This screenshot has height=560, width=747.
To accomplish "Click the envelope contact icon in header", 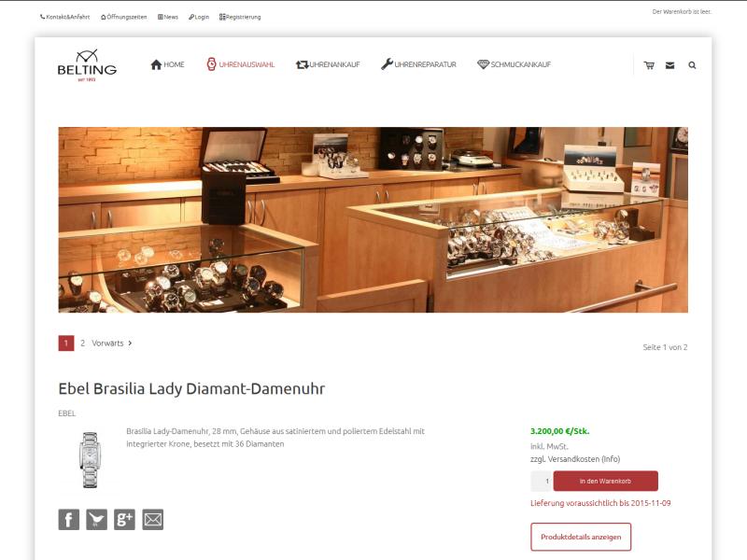I will [x=669, y=65].
